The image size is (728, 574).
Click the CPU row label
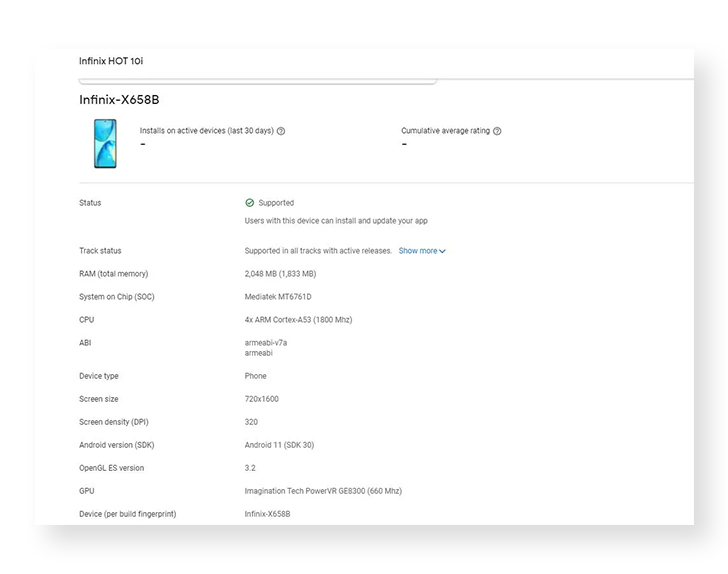coord(87,320)
